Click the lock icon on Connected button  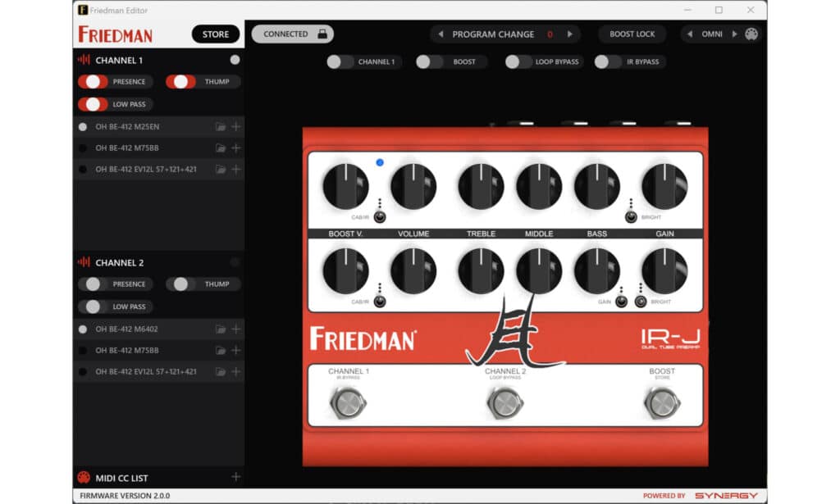322,34
